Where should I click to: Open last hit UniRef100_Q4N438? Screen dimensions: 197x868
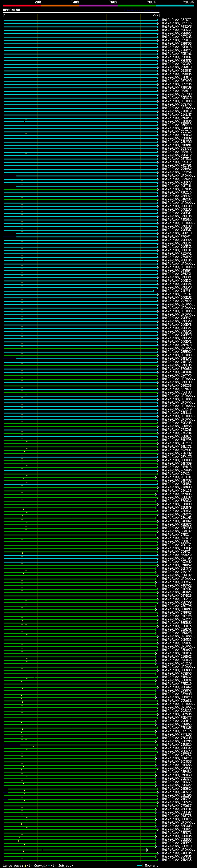pyautogui.click(x=176, y=860)
